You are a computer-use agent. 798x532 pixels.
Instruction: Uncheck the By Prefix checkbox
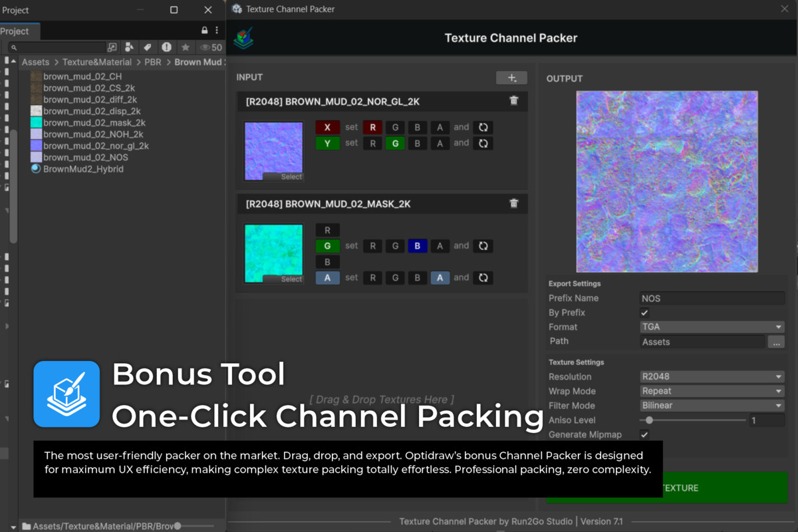(644, 313)
